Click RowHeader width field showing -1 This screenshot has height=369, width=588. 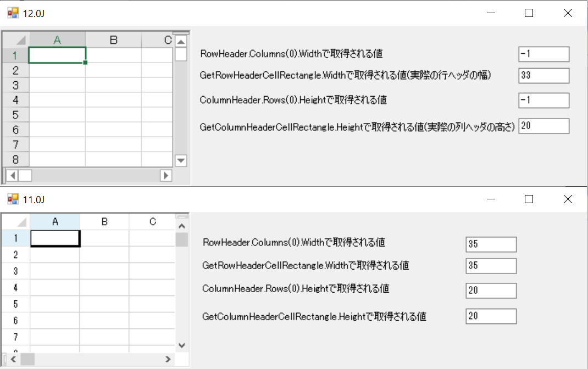[x=543, y=54]
